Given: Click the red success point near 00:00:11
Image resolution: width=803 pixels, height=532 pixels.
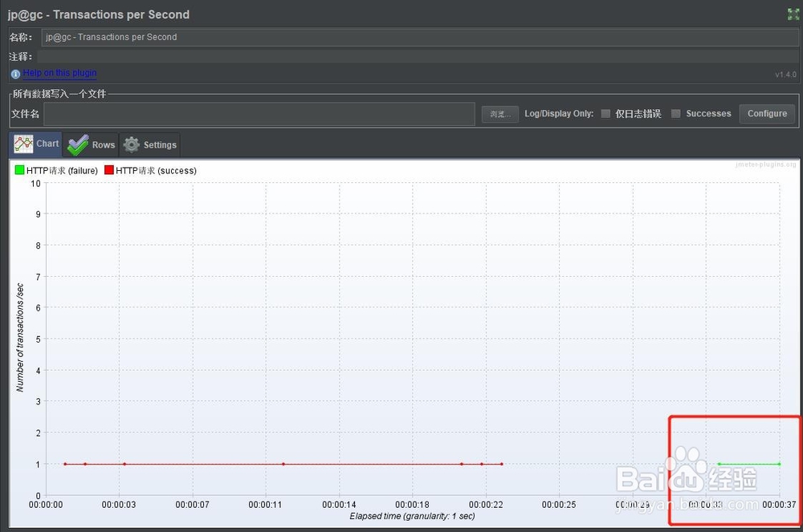Looking at the screenshot, I should tap(283, 464).
